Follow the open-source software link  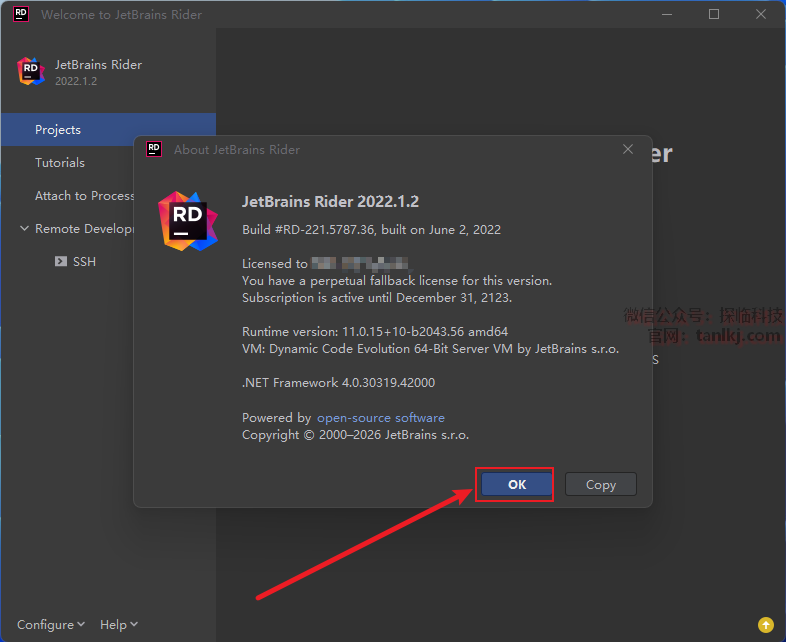[380, 418]
